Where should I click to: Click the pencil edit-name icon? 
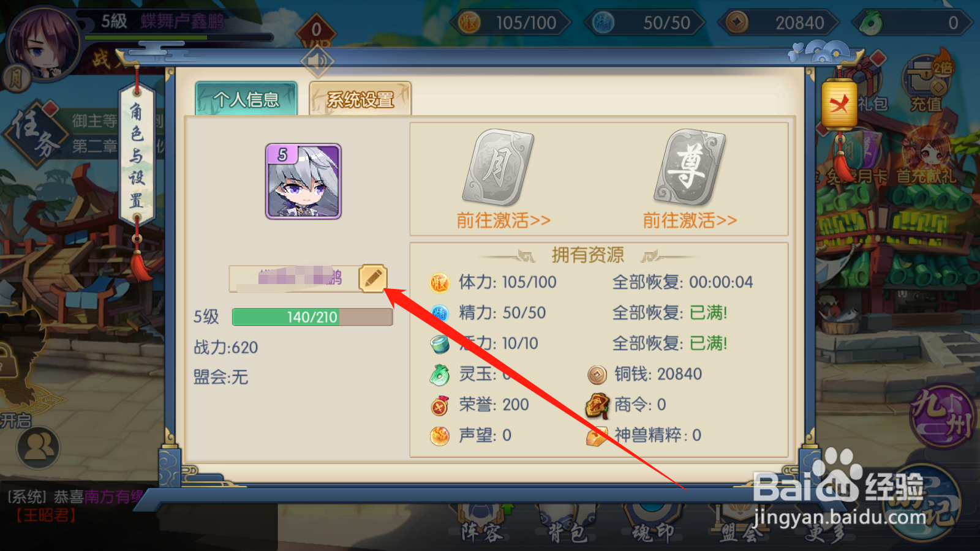[373, 279]
